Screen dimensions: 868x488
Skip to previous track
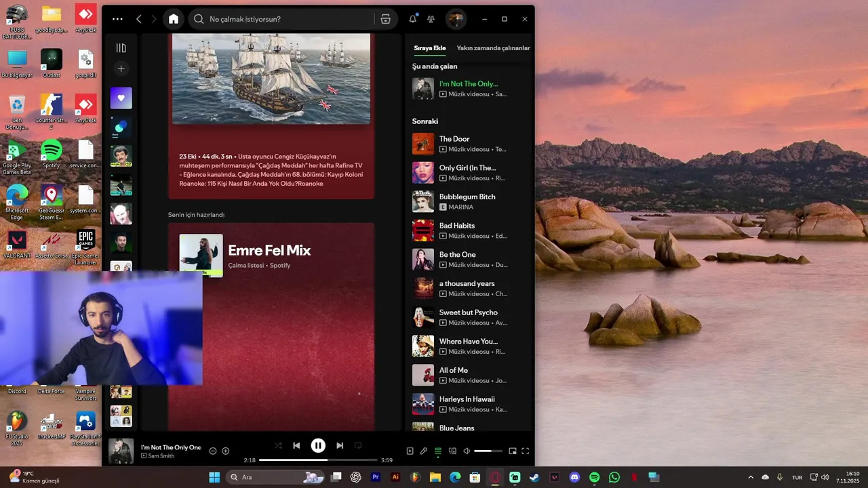coord(296,445)
